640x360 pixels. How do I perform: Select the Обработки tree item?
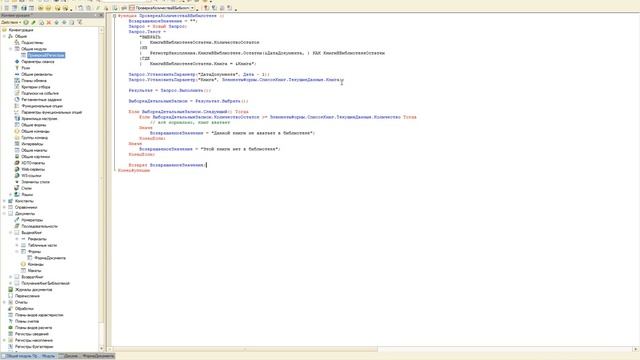(x=24, y=309)
